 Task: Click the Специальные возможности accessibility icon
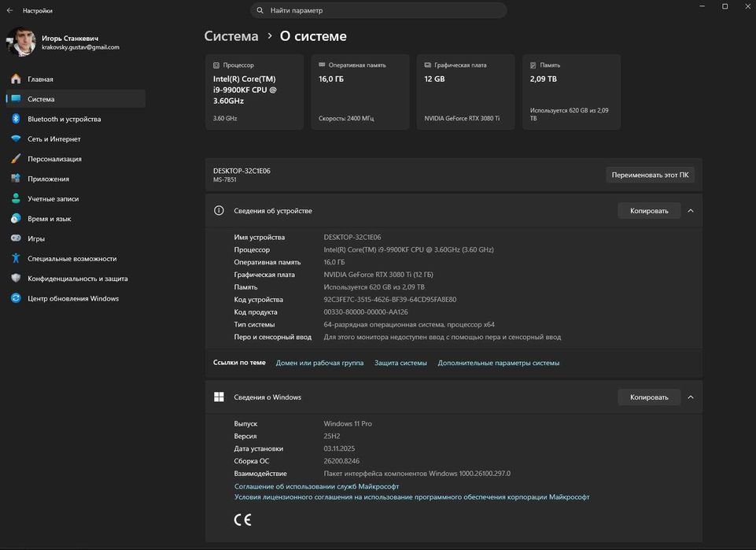(16, 258)
